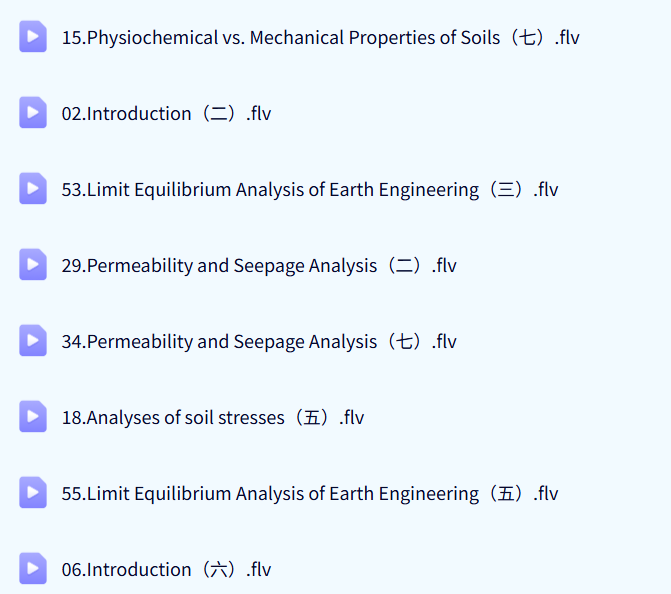Open the 02.Introduction（二）.flv file
This screenshot has height=594, width=671.
166,114
